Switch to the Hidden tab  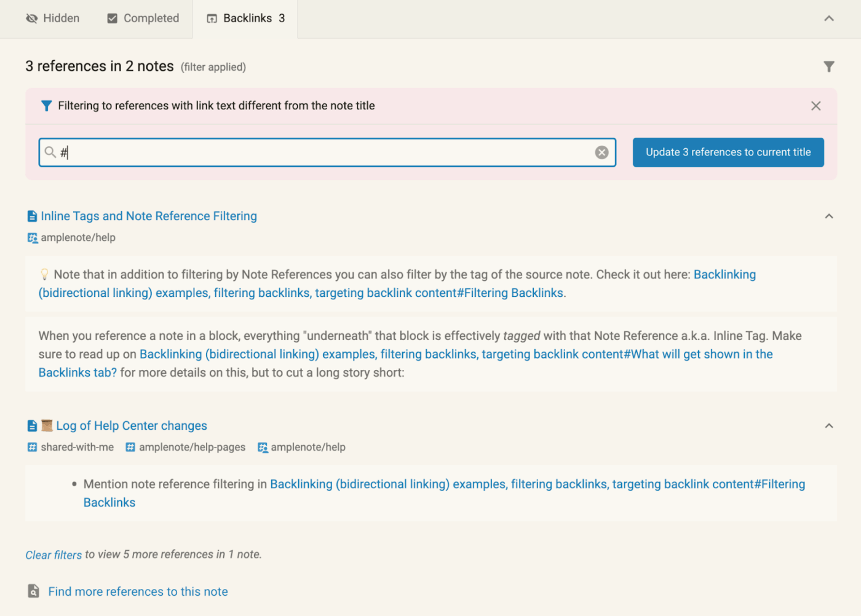pyautogui.click(x=53, y=18)
